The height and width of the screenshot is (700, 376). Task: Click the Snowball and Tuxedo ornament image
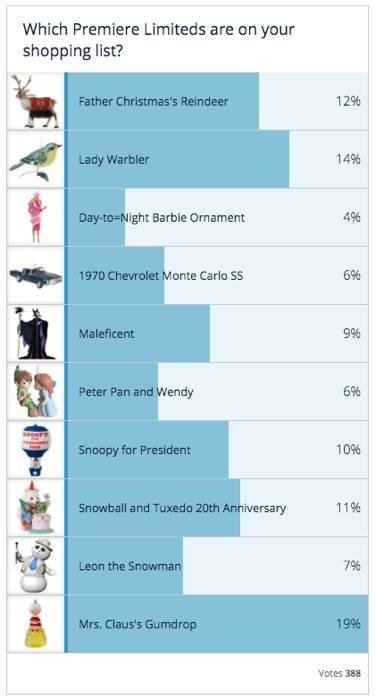pyautogui.click(x=35, y=508)
